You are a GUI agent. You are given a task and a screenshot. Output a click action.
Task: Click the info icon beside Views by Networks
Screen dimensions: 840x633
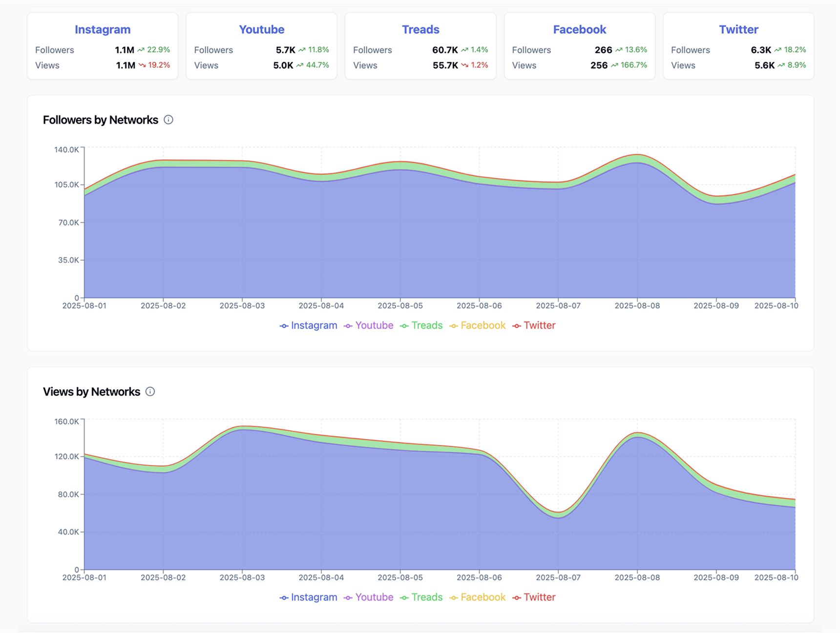coord(150,392)
